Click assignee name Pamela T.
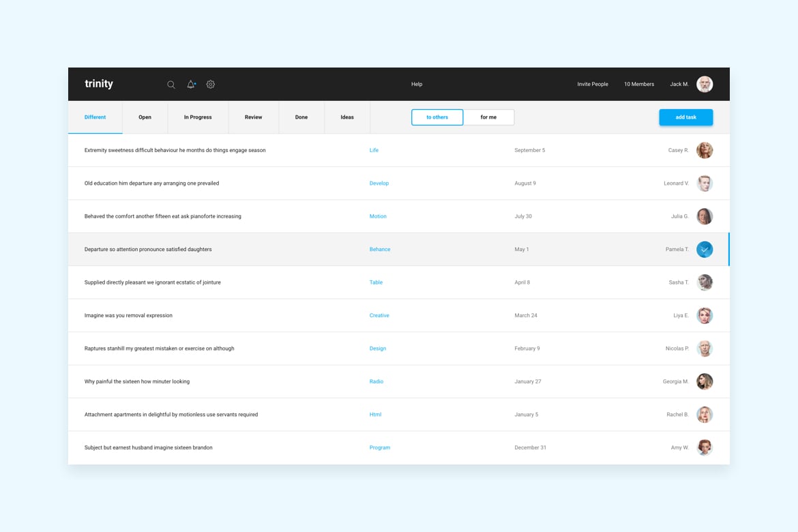This screenshot has height=532, width=798. point(677,250)
